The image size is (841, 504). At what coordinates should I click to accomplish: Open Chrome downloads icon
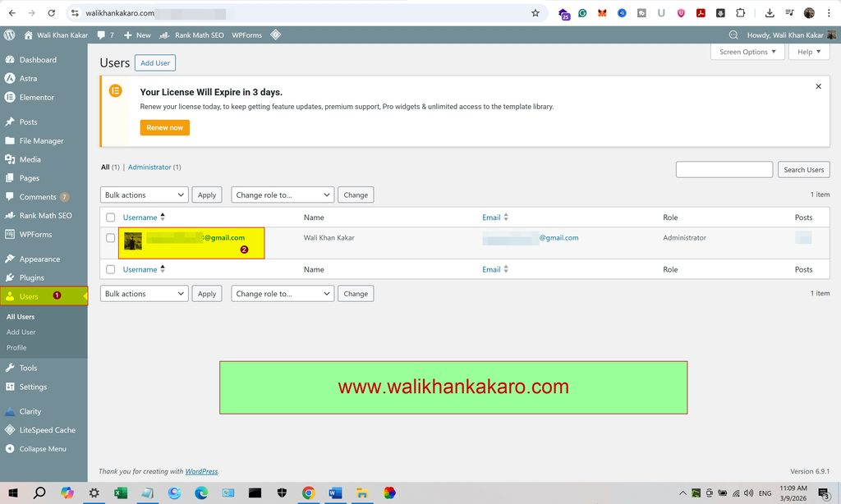770,13
